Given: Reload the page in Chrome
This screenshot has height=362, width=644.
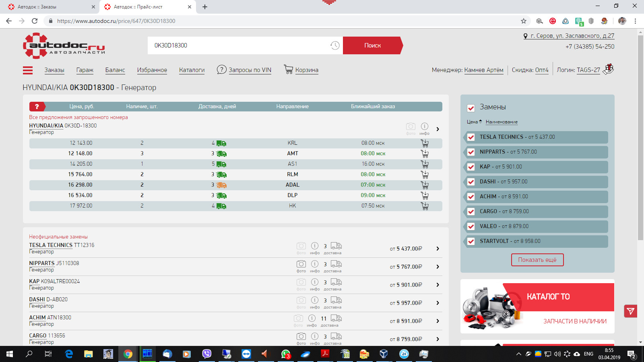Looking at the screenshot, I should coord(35,21).
